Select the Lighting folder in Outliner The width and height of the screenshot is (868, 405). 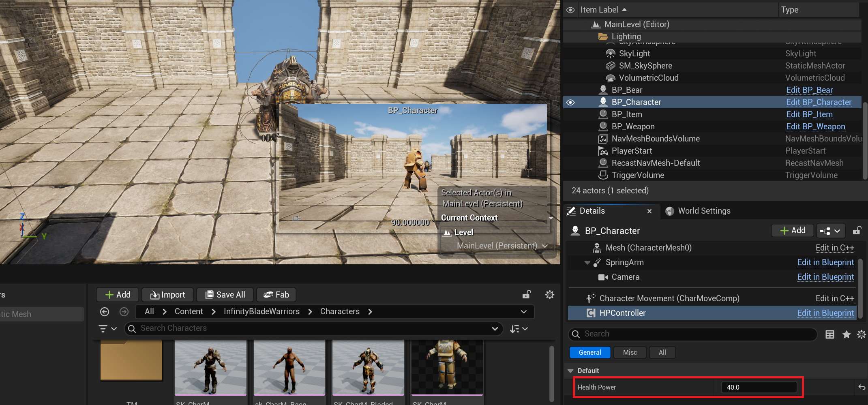(x=626, y=36)
